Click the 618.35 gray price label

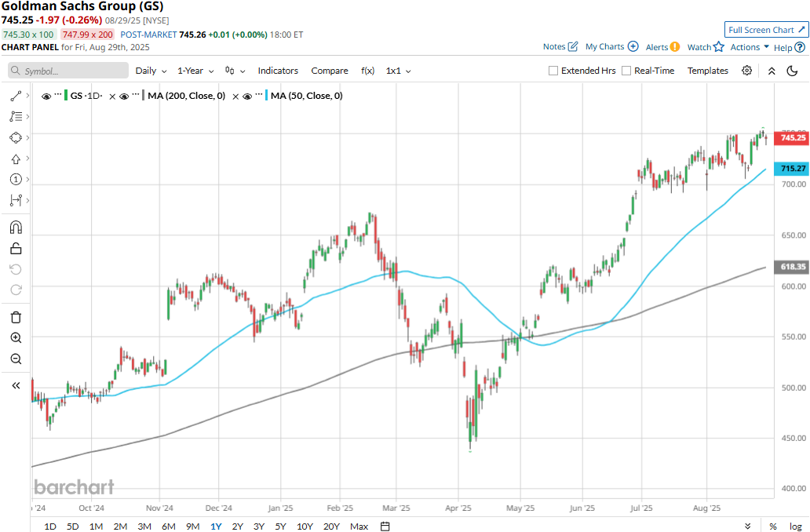click(x=791, y=267)
